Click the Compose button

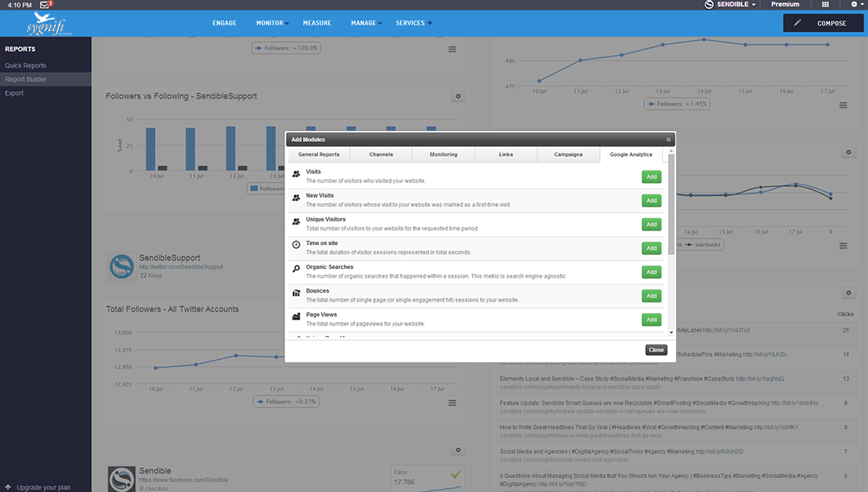[822, 23]
